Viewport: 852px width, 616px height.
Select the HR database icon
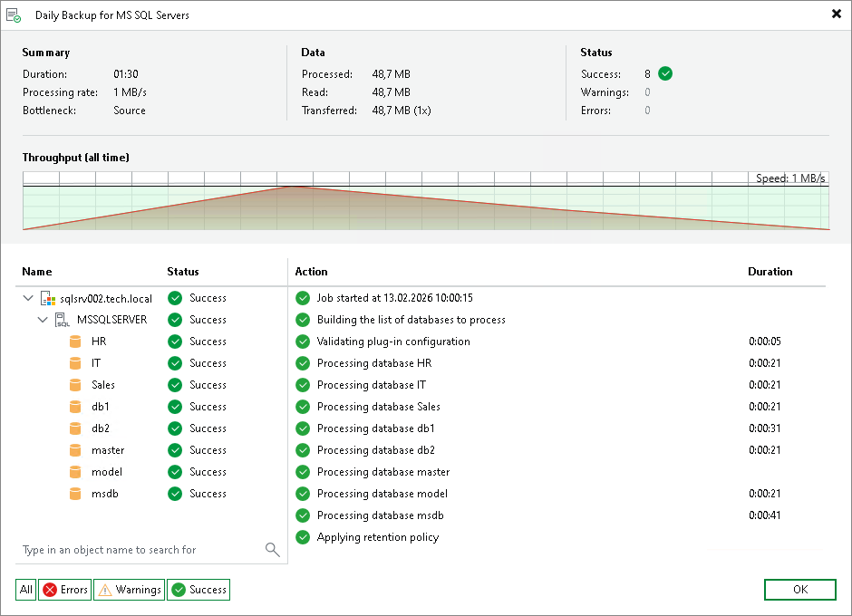(75, 342)
